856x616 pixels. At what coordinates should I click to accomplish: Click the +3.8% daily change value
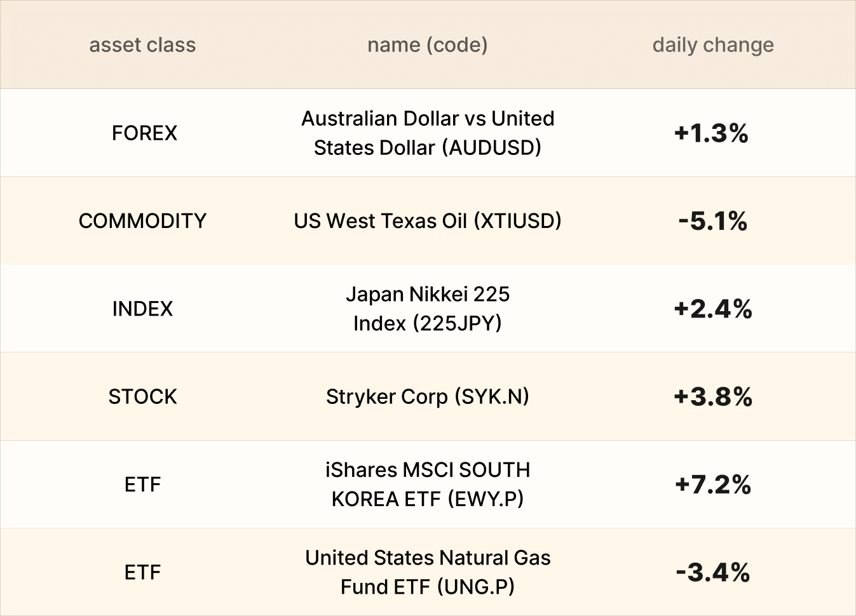[712, 397]
